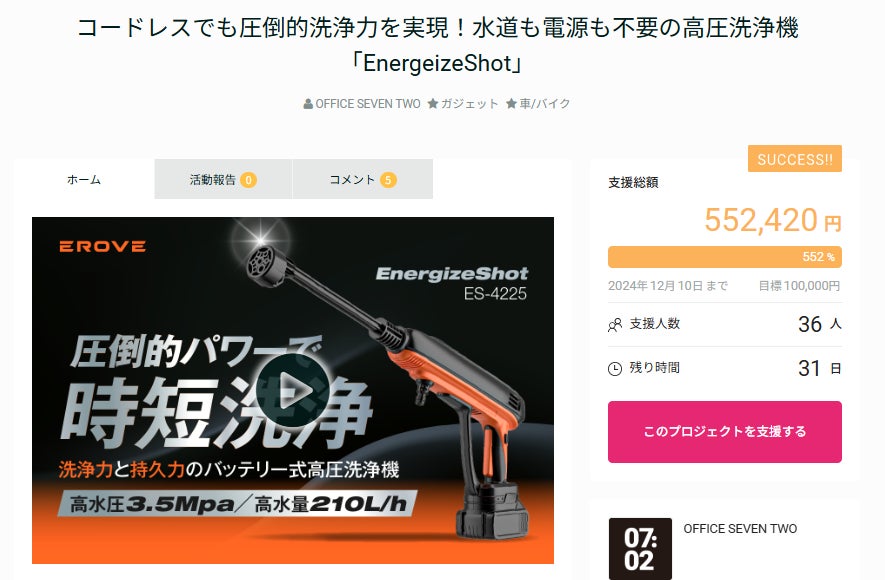This screenshot has height=580, width=885.
Task: Open OFFICE SEVEN TWO owner name in sidebar
Action: (x=740, y=529)
